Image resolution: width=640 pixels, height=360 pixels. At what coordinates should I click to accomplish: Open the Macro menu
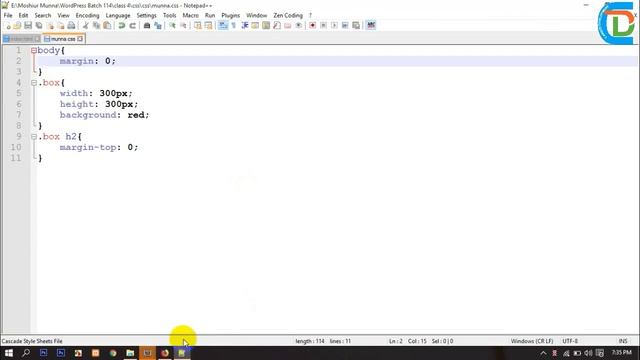coord(191,16)
